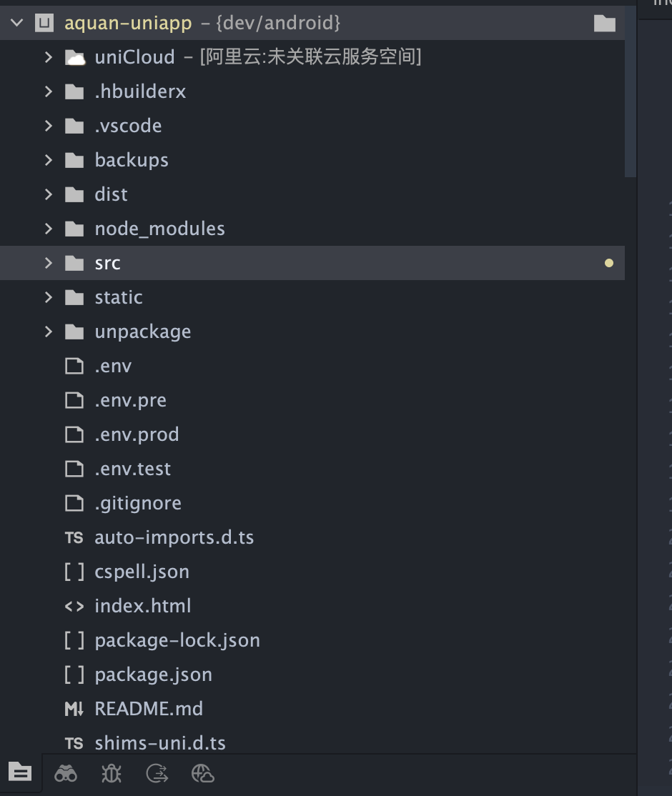Open the package.json file

tap(153, 675)
